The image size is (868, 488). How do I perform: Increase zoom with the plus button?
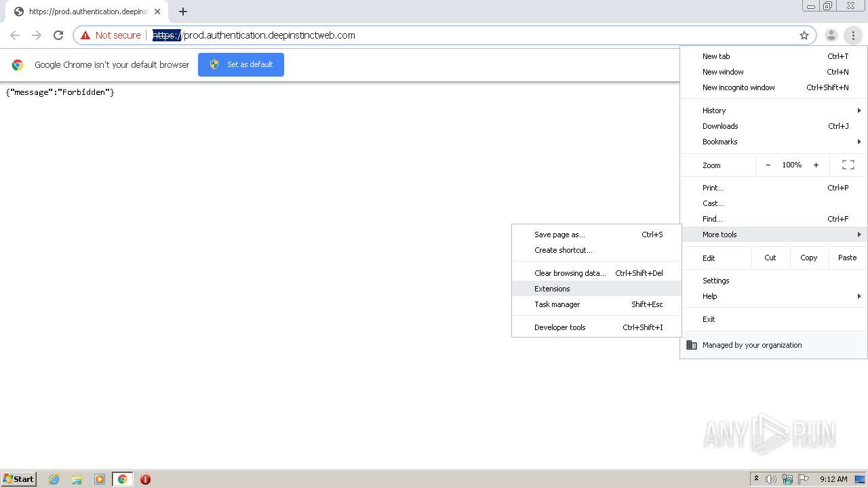point(816,165)
